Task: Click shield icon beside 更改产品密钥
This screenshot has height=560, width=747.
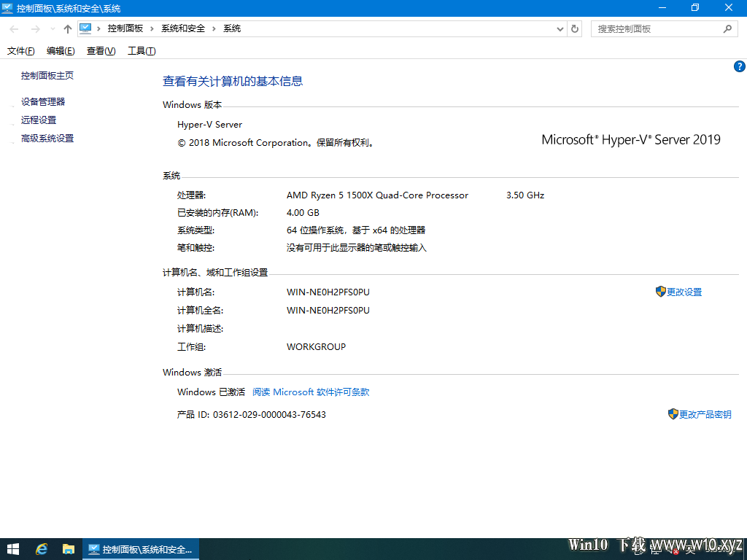Action: click(673, 414)
